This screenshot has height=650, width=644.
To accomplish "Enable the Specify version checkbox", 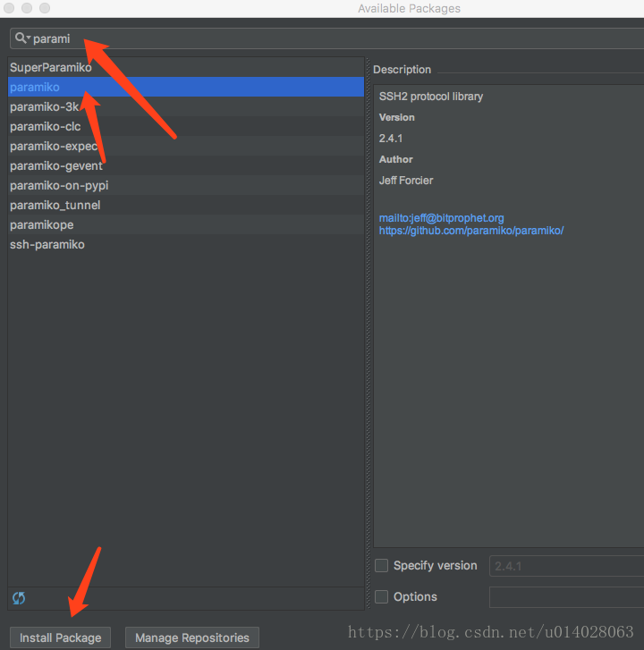I will (382, 565).
